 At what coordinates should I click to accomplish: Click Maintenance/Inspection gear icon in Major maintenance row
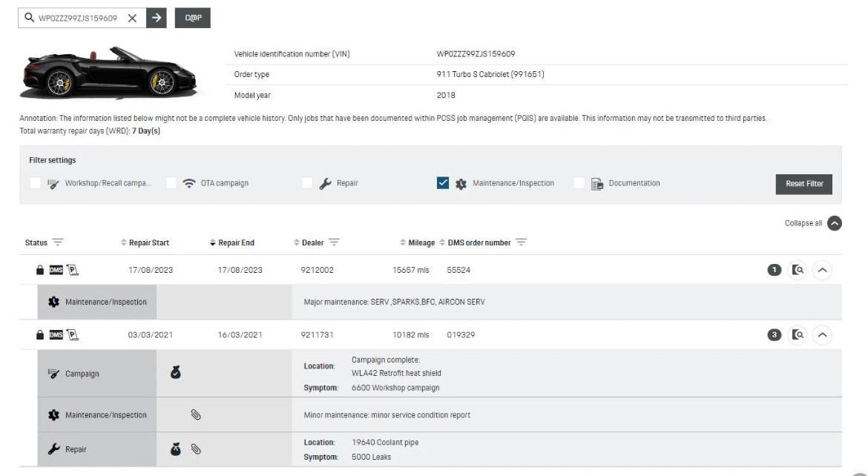[x=53, y=302]
